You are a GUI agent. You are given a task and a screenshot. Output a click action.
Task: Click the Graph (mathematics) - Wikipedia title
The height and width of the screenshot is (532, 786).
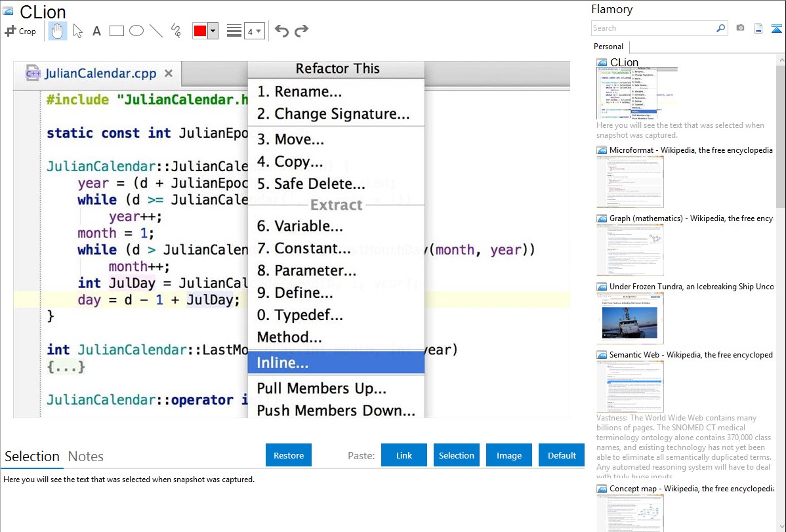691,218
